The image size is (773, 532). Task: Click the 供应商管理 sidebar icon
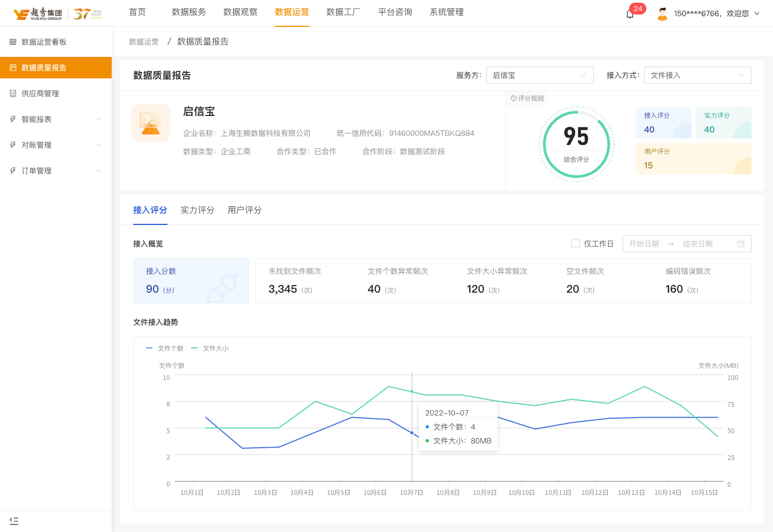click(x=13, y=93)
